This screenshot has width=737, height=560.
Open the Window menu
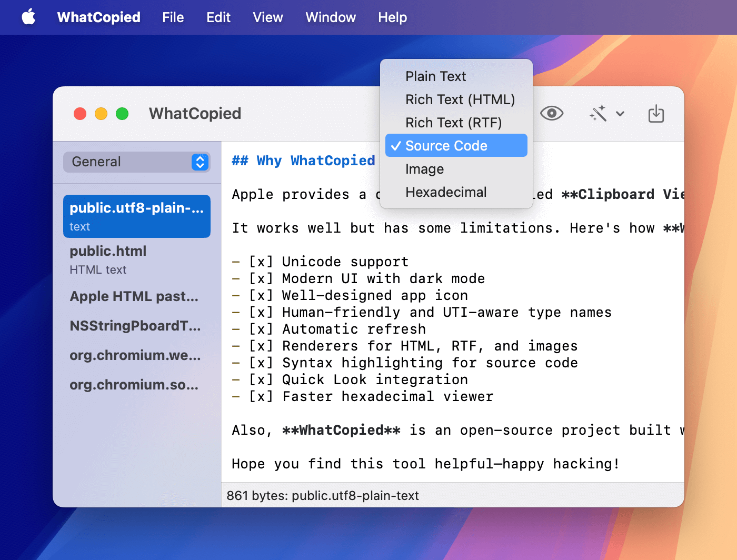[331, 17]
